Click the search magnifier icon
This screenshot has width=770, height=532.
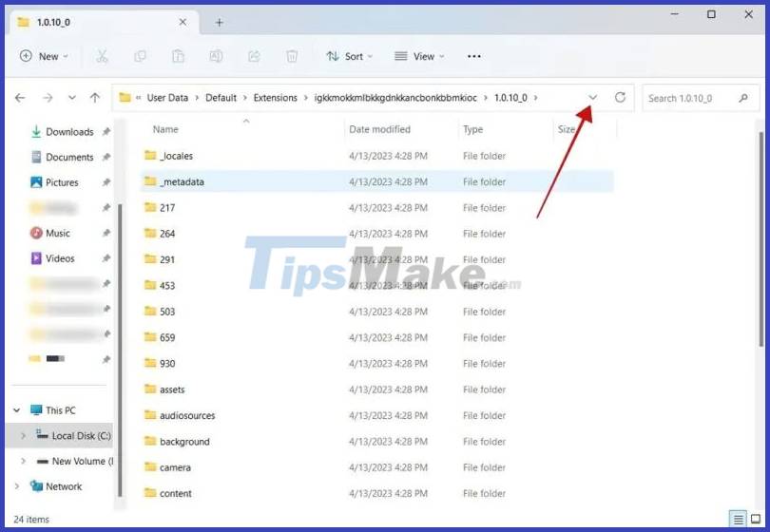click(x=743, y=98)
